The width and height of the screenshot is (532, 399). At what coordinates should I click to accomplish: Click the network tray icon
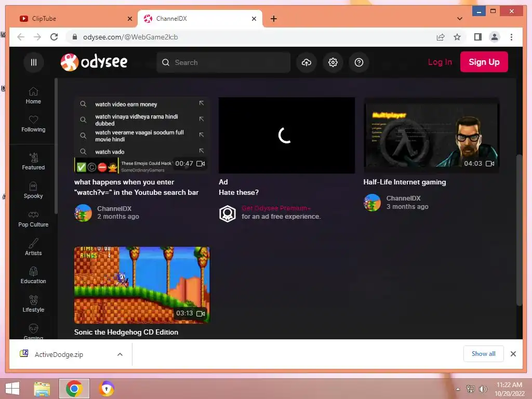pyautogui.click(x=470, y=389)
